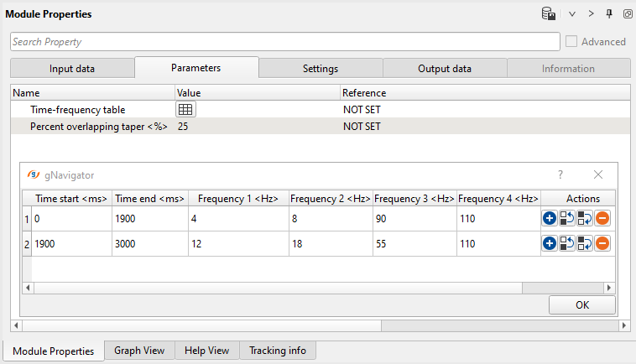
Task: Enable the Advanced checkbox
Action: pos(572,42)
